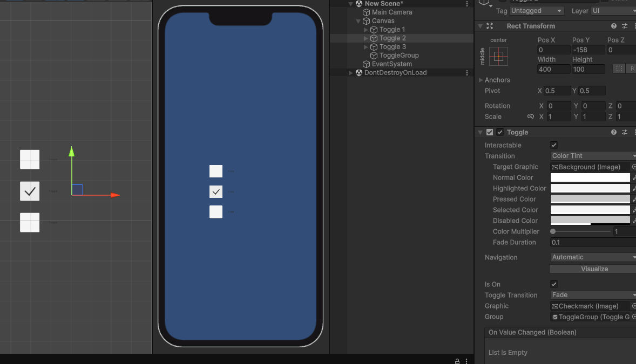Open New Scene kebab menu in Hierarchy
636x364 pixels.
pyautogui.click(x=467, y=4)
